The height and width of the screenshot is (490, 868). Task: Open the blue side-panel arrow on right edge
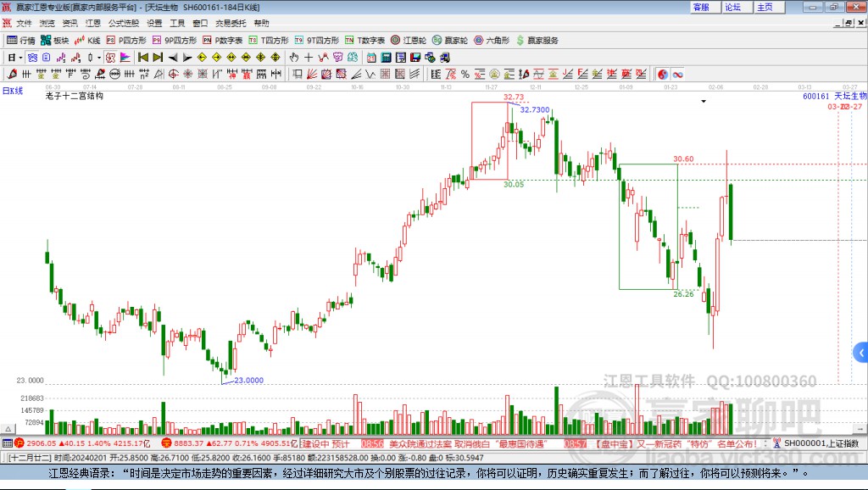click(x=861, y=353)
